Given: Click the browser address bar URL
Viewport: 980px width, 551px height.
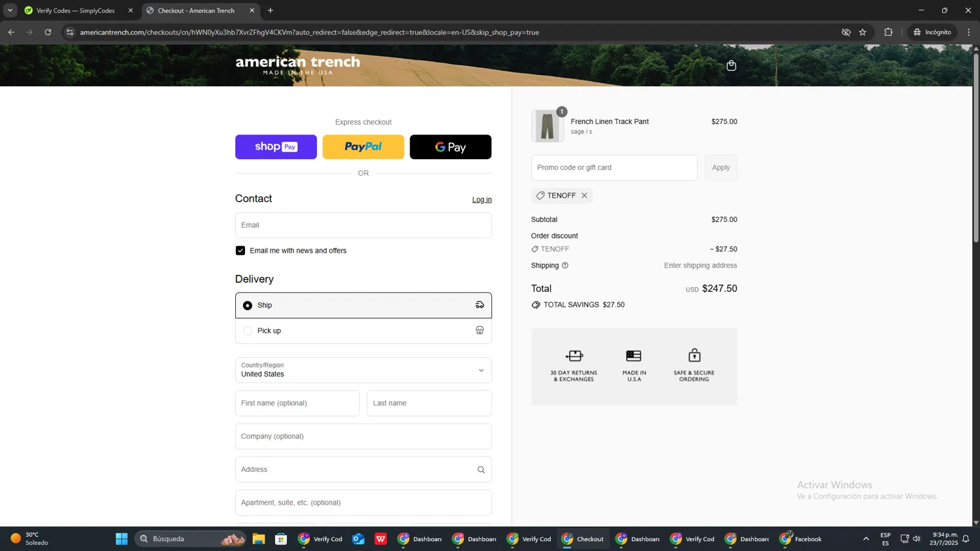Looking at the screenshot, I should point(310,32).
